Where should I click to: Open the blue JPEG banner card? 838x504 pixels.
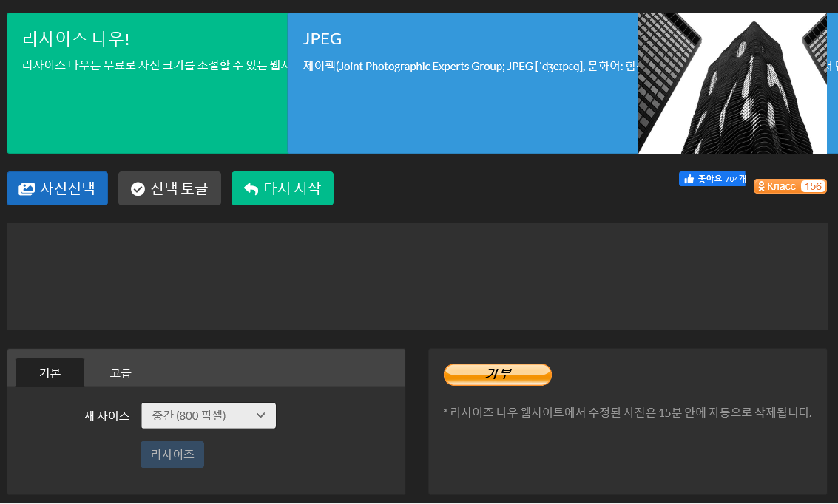(x=463, y=84)
